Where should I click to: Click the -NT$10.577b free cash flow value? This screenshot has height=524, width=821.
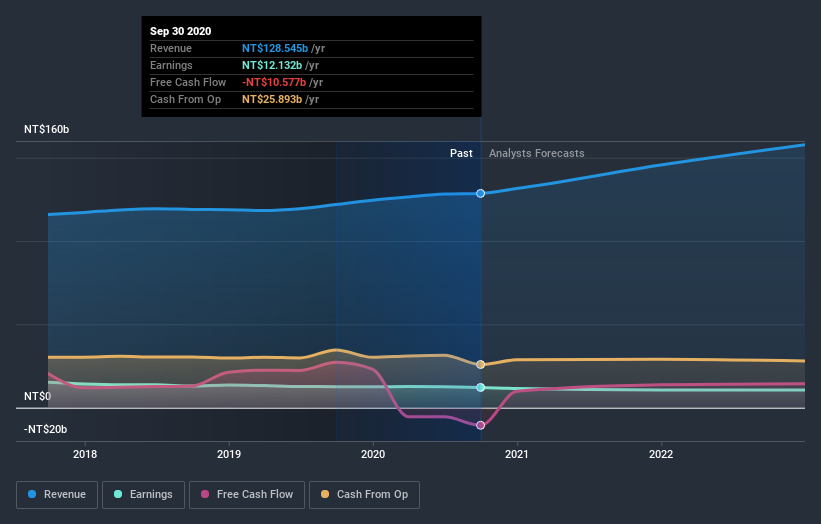point(274,82)
